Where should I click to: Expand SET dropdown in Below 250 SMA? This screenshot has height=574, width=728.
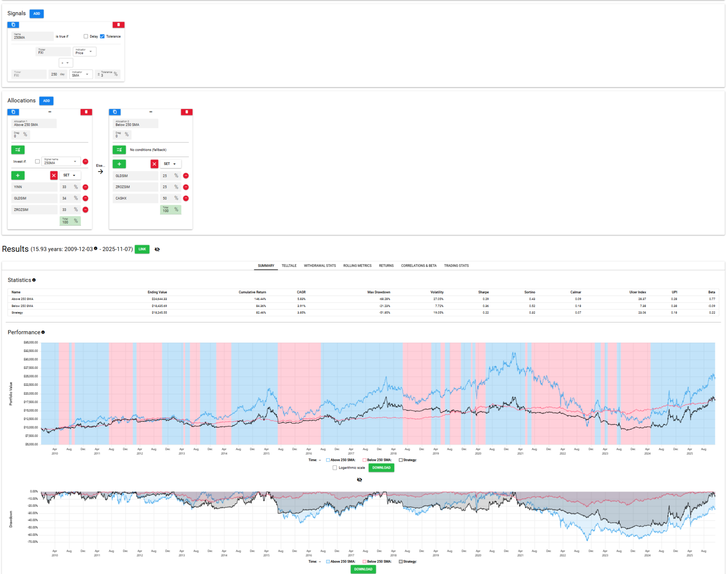click(x=170, y=164)
